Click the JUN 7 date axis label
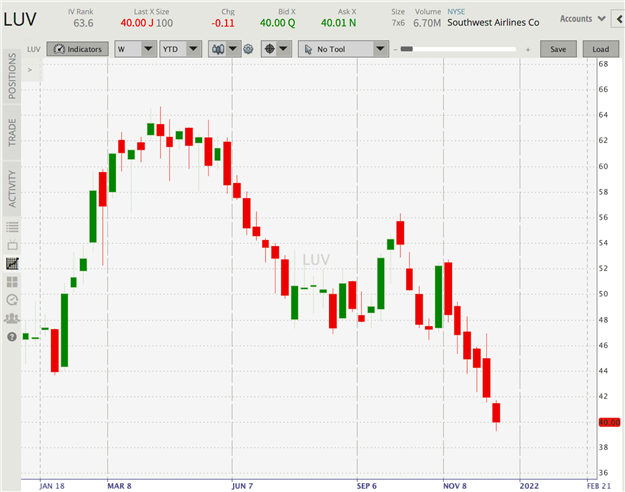Viewport: 625px width, 492px height. (242, 486)
